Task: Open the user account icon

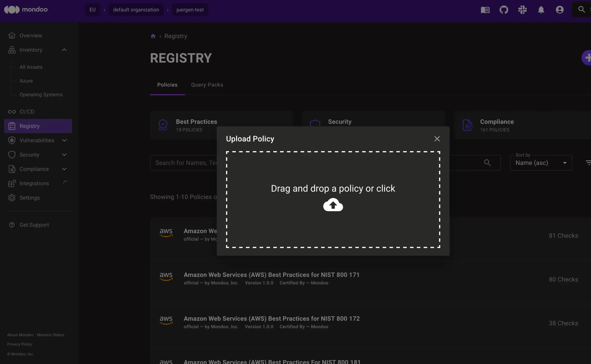Action: click(x=560, y=10)
